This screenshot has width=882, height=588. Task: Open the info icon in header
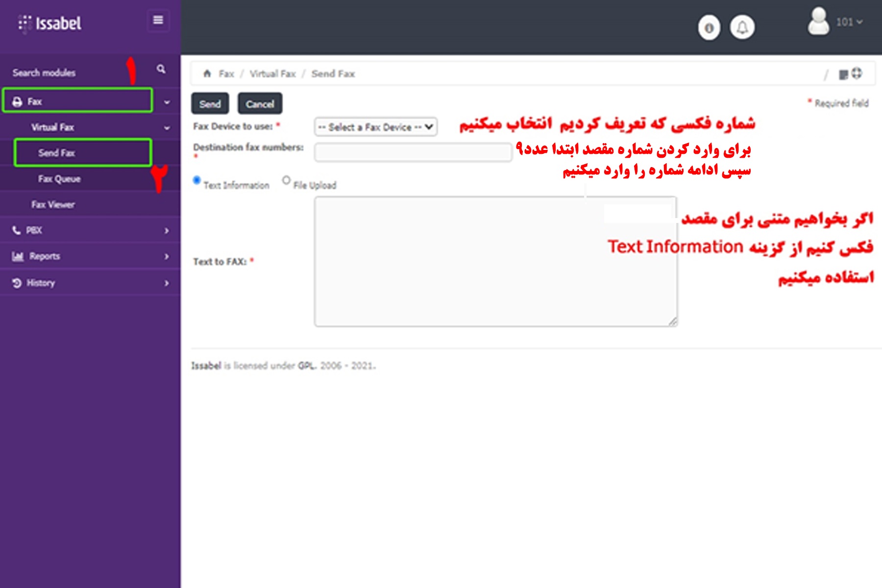[x=709, y=28]
